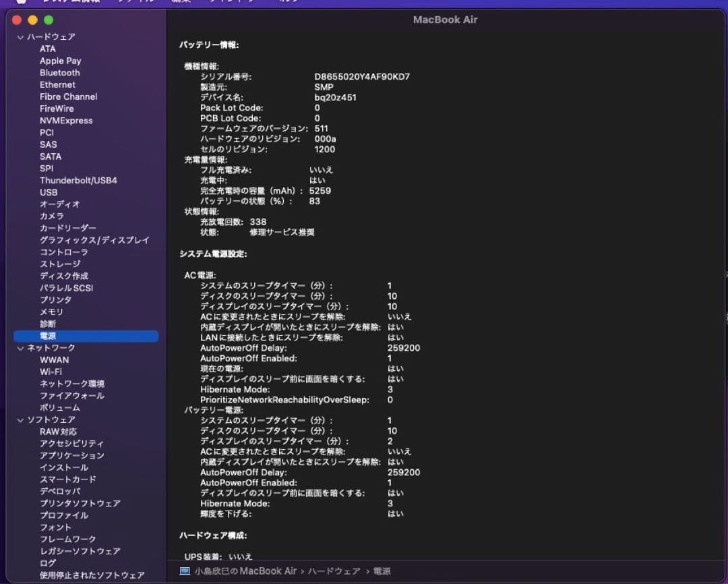Viewport: 728px width, 584px height.
Task: Select the 電源 sidebar item
Action: click(x=48, y=336)
